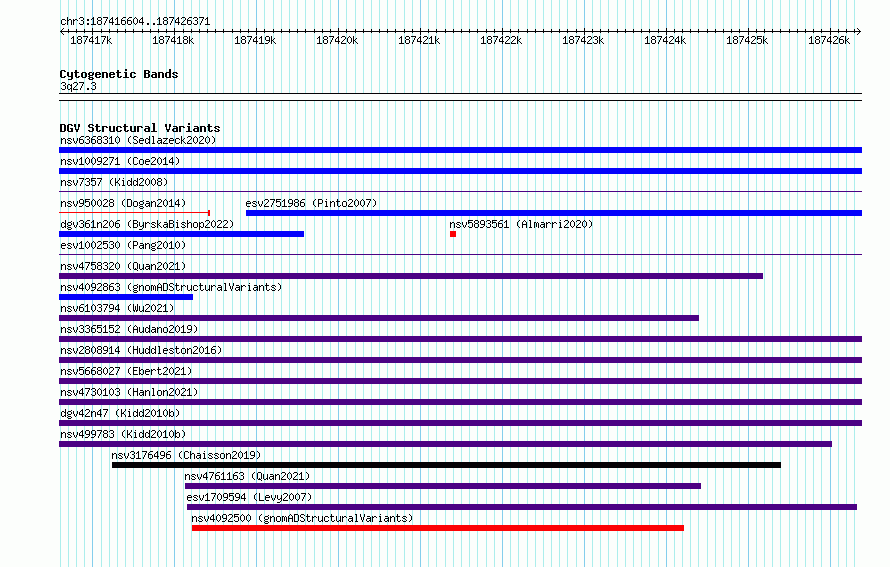Click the purple bar for nsv2808914 (Huddleston2016)
This screenshot has width=890, height=567.
(x=460, y=360)
